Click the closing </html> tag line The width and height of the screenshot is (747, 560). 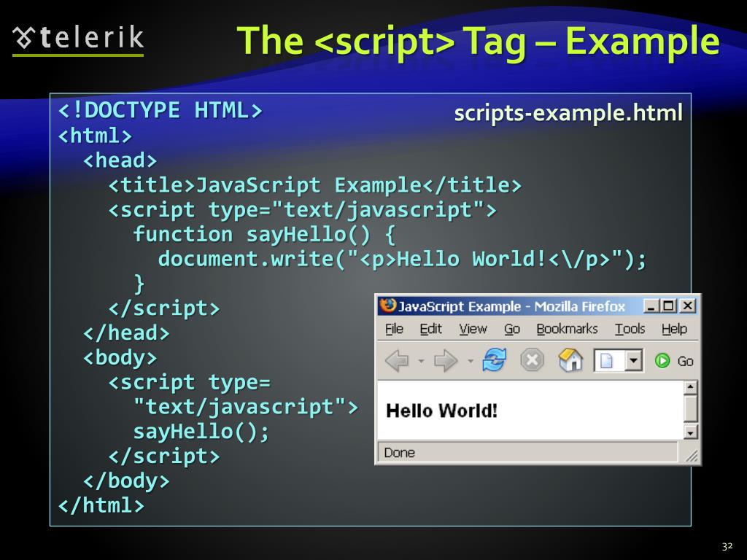click(101, 505)
